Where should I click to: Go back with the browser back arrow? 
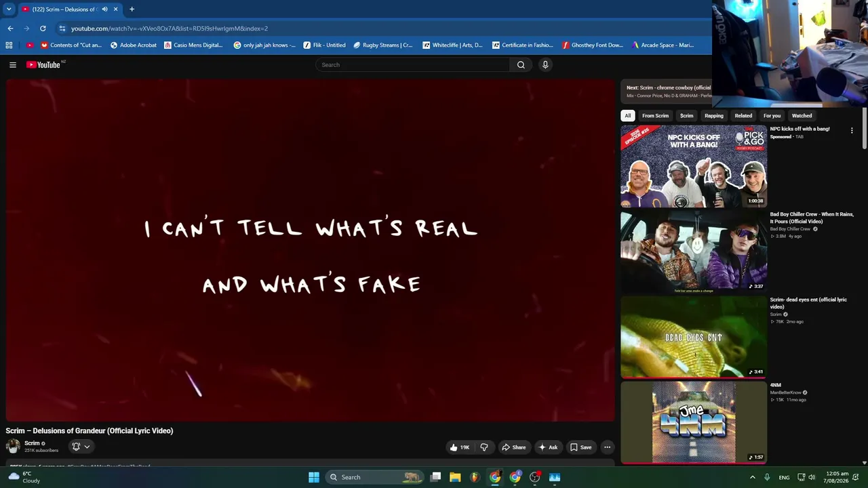10,28
